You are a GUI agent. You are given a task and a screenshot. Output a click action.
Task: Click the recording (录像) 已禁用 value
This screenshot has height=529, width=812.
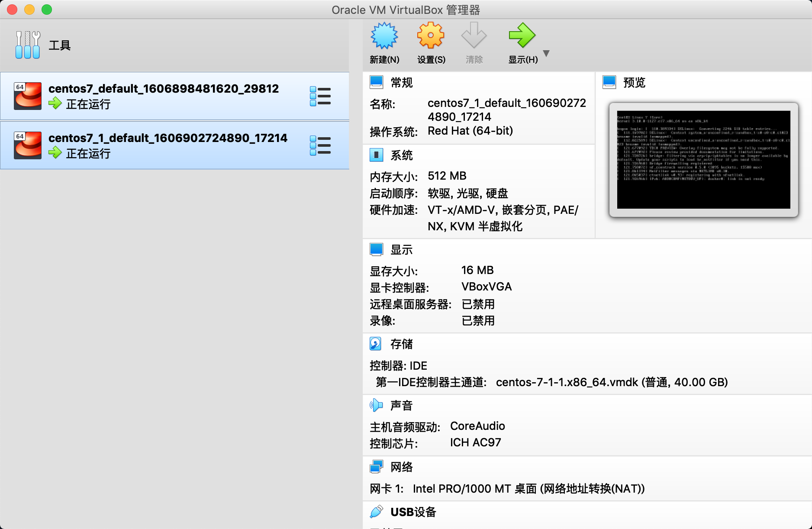coord(478,320)
